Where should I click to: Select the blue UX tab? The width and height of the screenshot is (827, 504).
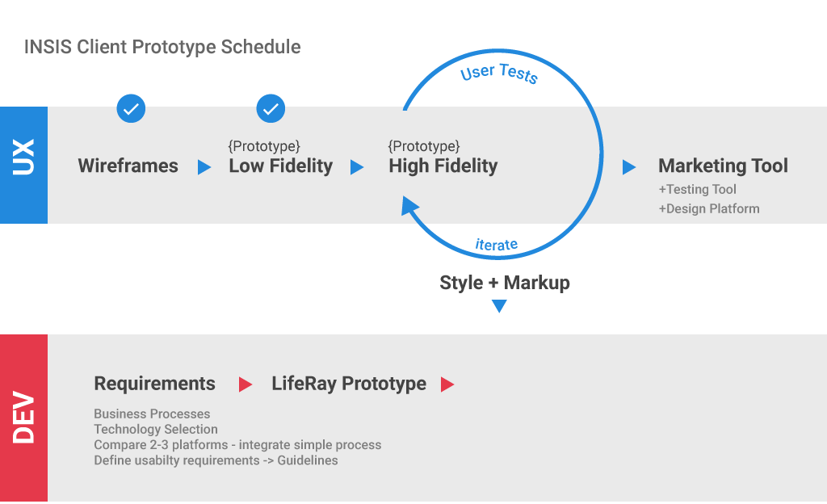(x=23, y=165)
